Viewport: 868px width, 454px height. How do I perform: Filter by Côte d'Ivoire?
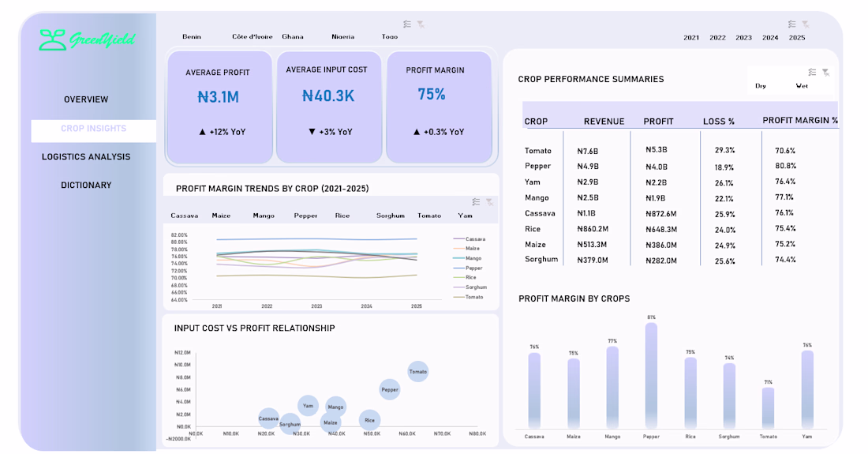tap(252, 36)
